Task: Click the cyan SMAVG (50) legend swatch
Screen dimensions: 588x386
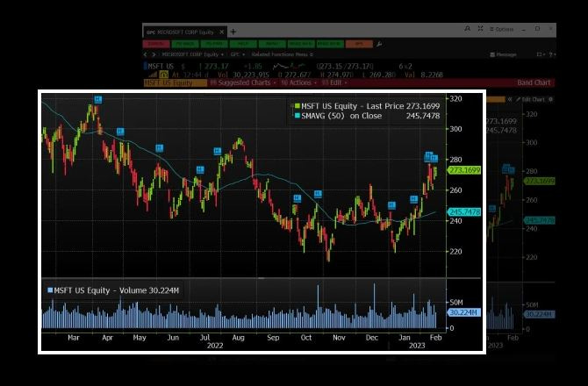Action: (298, 116)
